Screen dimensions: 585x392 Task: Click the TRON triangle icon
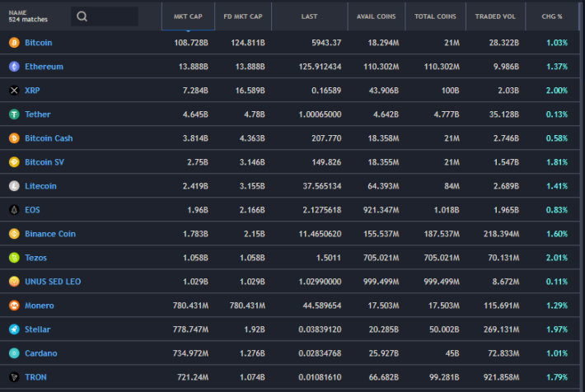coord(14,377)
